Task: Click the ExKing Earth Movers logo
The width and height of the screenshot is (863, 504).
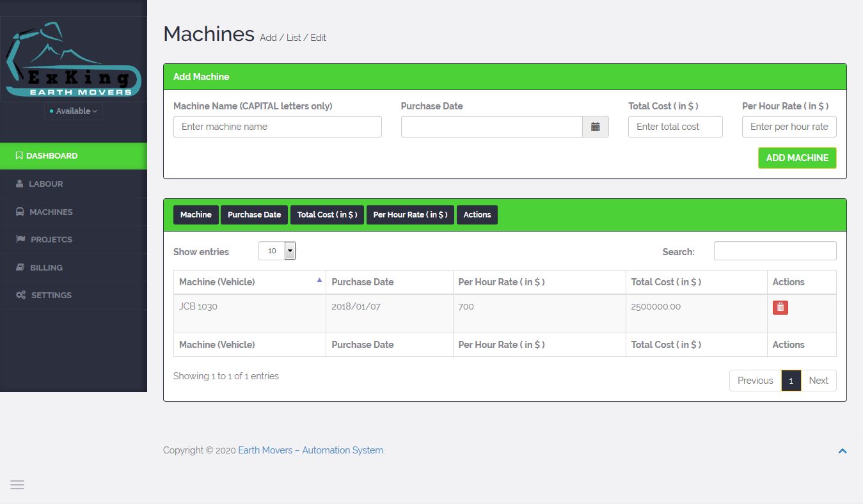Action: tap(73, 59)
